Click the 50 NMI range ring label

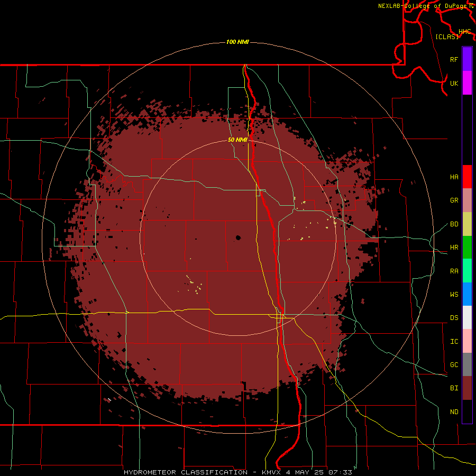pyautogui.click(x=237, y=140)
